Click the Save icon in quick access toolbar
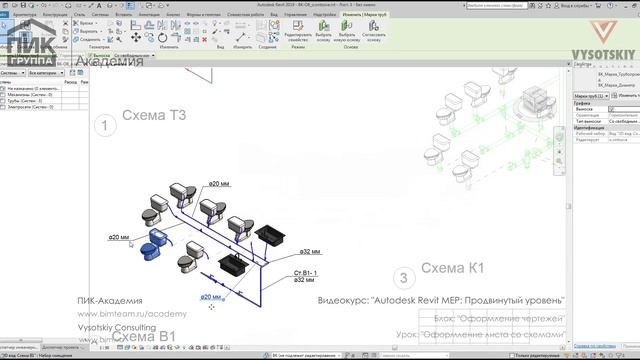The height and width of the screenshot is (360, 640). coord(23,5)
